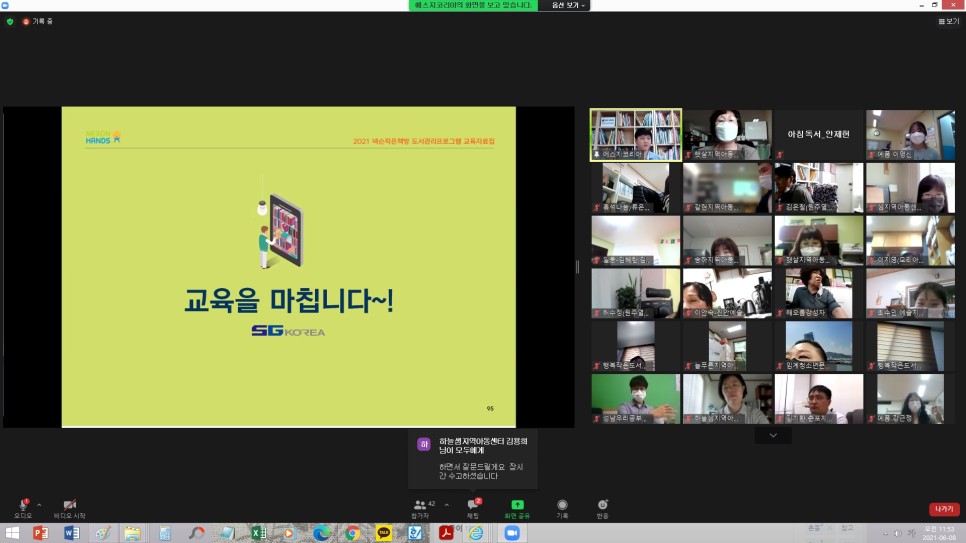Open Adobe Acrobat from the taskbar
The image size is (966, 543).
point(446,533)
